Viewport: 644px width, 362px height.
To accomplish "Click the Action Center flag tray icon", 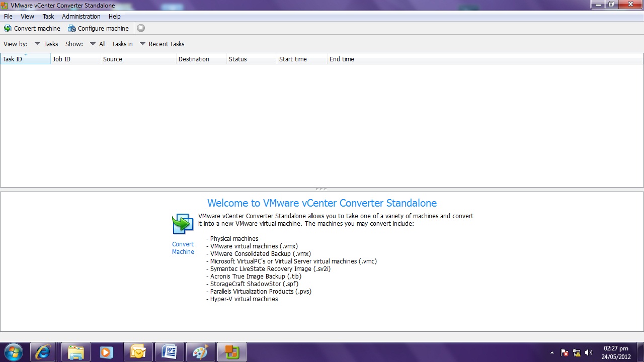I will tap(565, 352).
